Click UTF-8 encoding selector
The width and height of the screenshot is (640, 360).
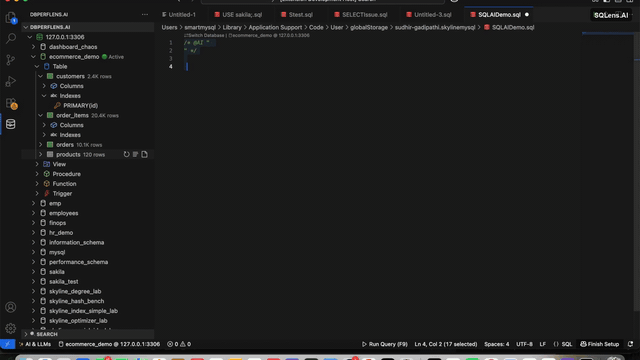[524, 344]
